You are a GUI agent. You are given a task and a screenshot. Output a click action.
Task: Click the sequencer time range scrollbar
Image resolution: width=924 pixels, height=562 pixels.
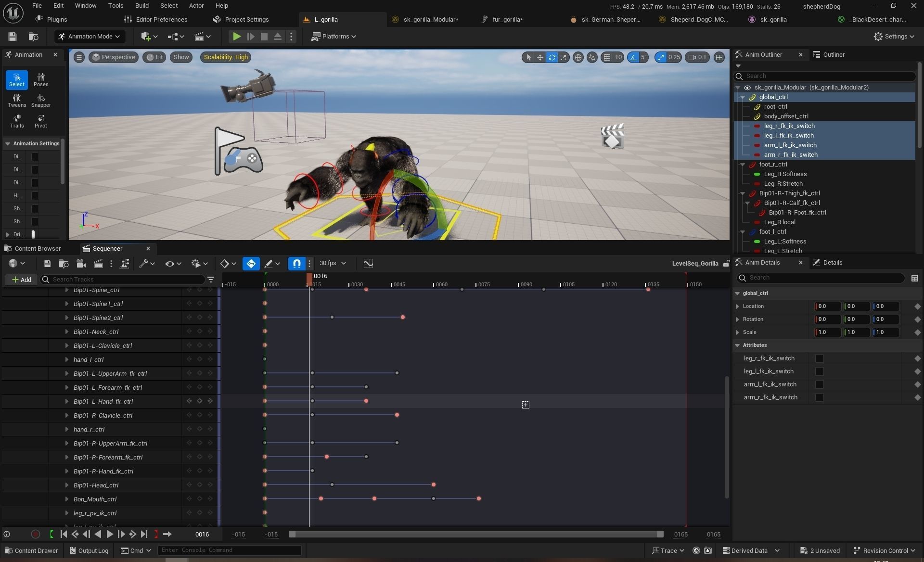pyautogui.click(x=475, y=534)
